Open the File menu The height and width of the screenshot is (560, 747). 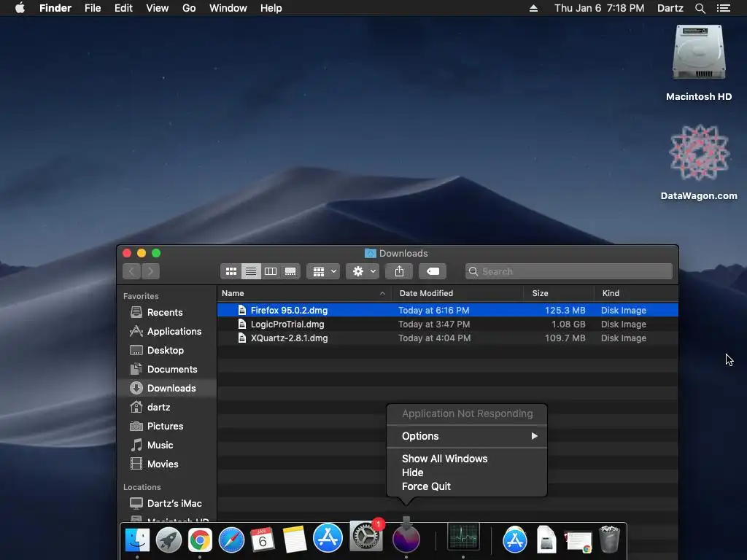click(93, 8)
